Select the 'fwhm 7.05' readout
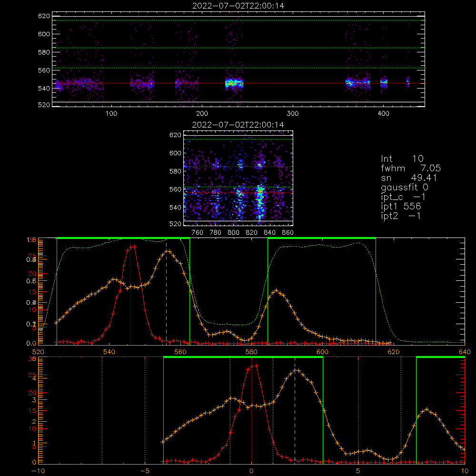This screenshot has height=476, width=476. 411,168
